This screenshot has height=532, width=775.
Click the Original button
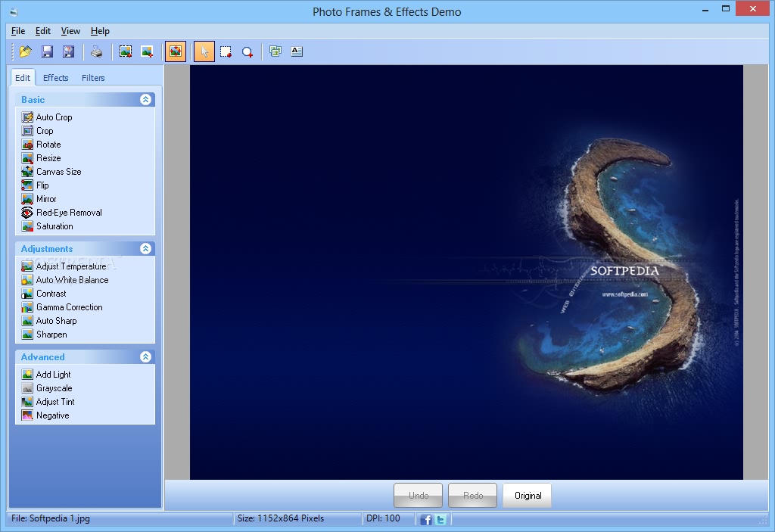pos(528,496)
